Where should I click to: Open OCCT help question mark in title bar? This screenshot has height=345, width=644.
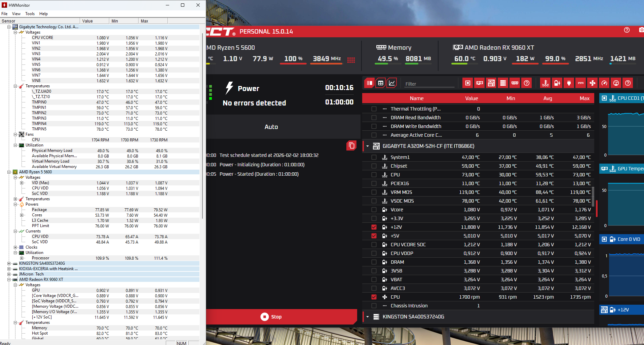(627, 30)
